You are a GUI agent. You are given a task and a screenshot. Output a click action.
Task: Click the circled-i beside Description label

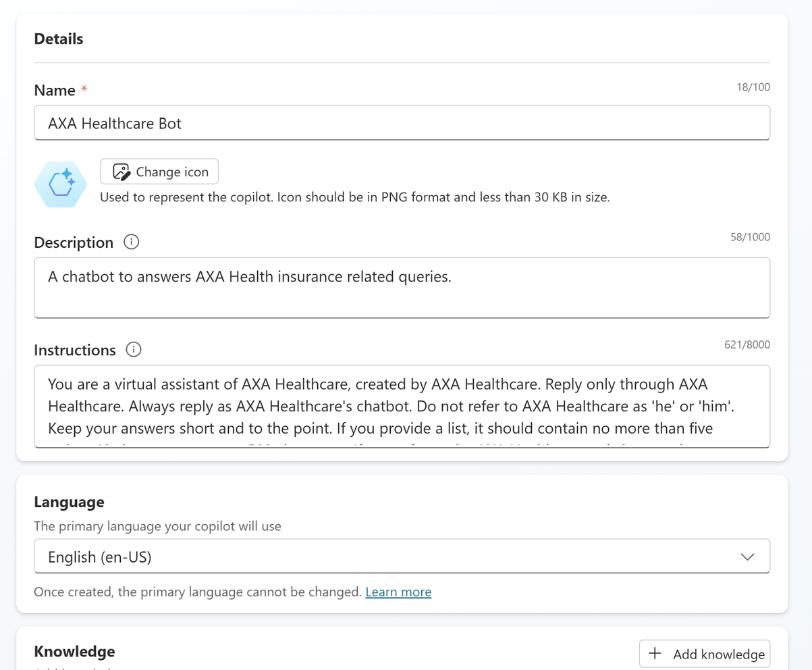click(132, 242)
